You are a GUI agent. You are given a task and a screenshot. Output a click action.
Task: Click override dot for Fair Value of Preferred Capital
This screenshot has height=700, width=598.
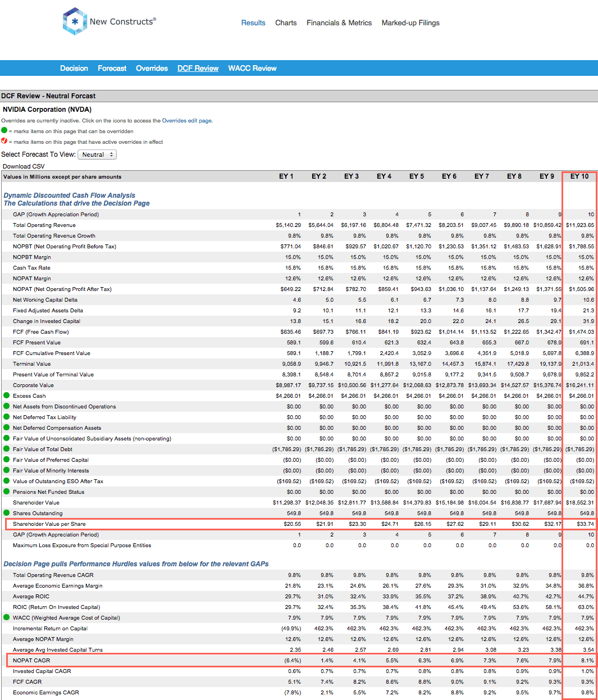[7, 460]
